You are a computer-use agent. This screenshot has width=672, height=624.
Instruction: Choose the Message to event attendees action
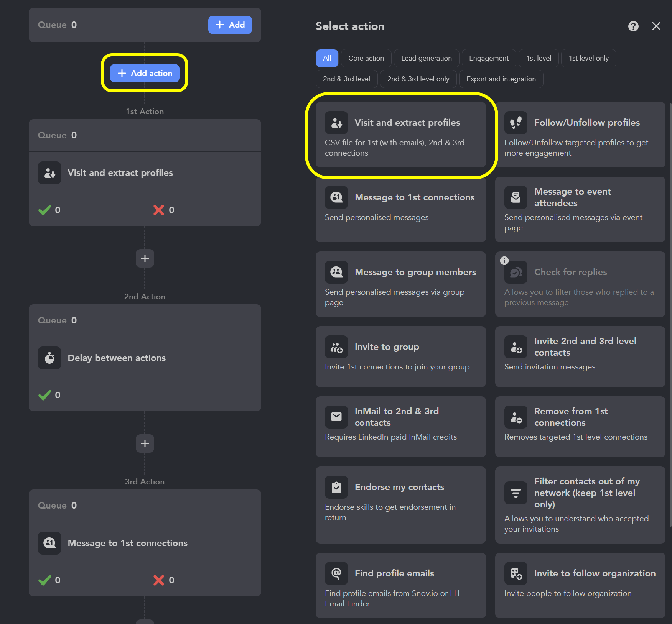pos(580,209)
